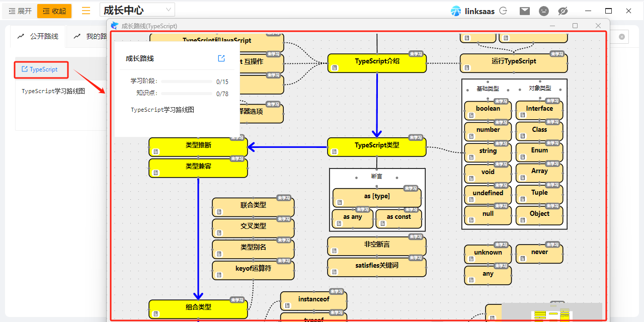This screenshot has width=644, height=322.
Task: Click the open-external icon in 成长路线 panel
Action: pyautogui.click(x=221, y=58)
